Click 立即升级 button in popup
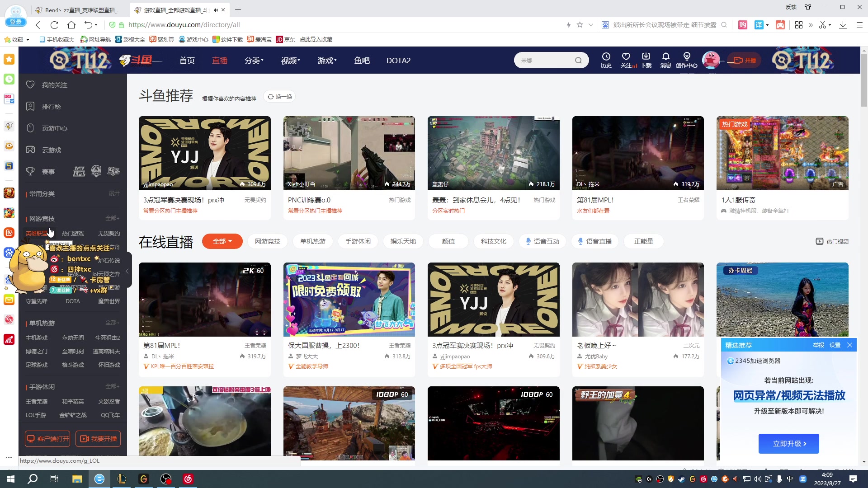The height and width of the screenshot is (488, 868). [x=789, y=444]
